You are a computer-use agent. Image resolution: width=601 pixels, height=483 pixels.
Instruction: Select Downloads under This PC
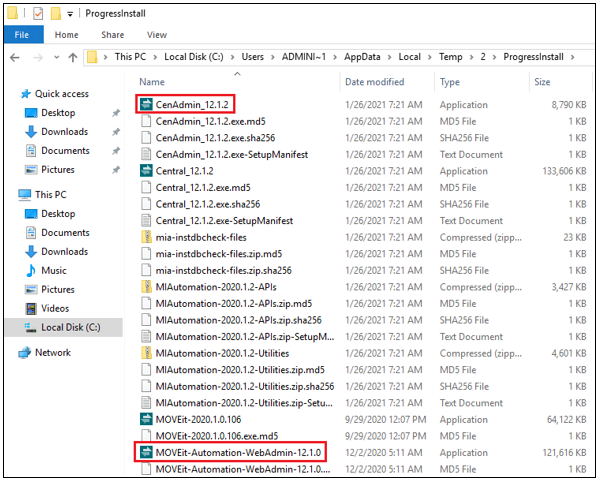pos(64,251)
